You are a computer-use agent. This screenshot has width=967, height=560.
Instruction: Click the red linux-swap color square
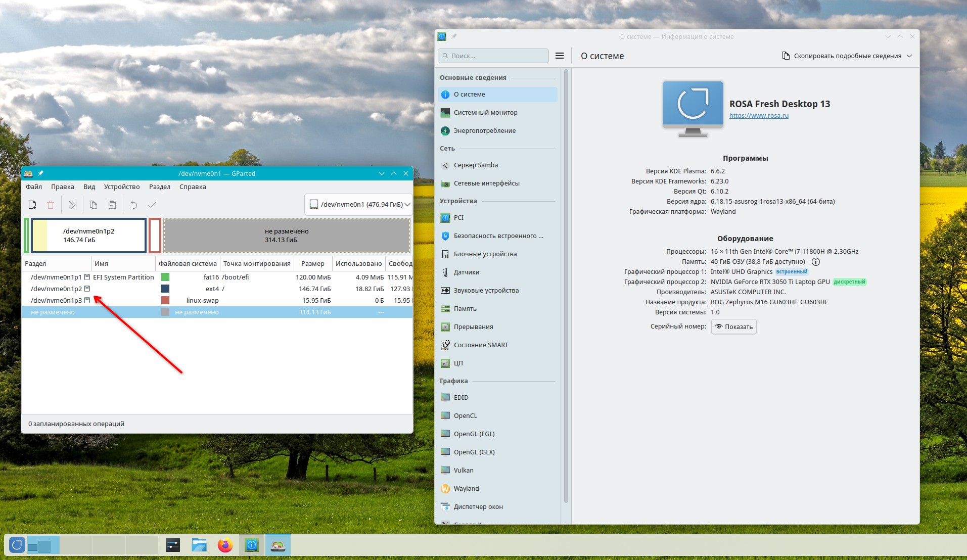[x=165, y=300]
